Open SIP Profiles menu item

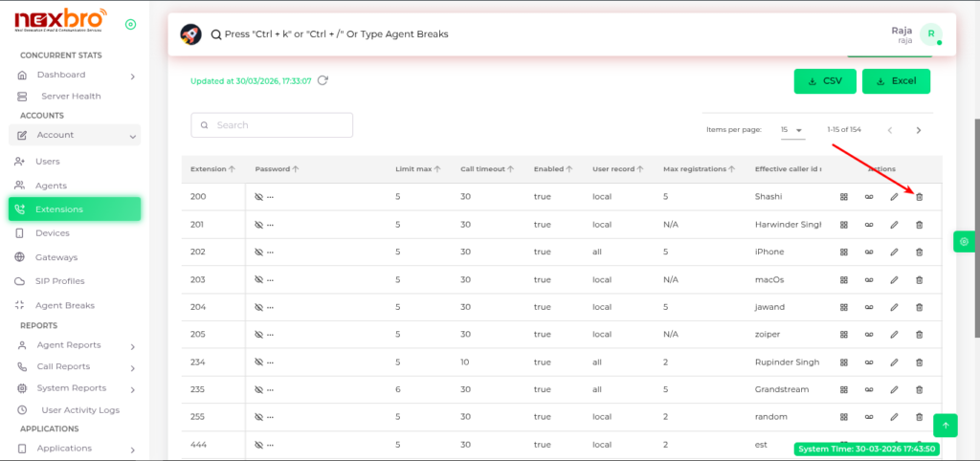click(x=59, y=281)
